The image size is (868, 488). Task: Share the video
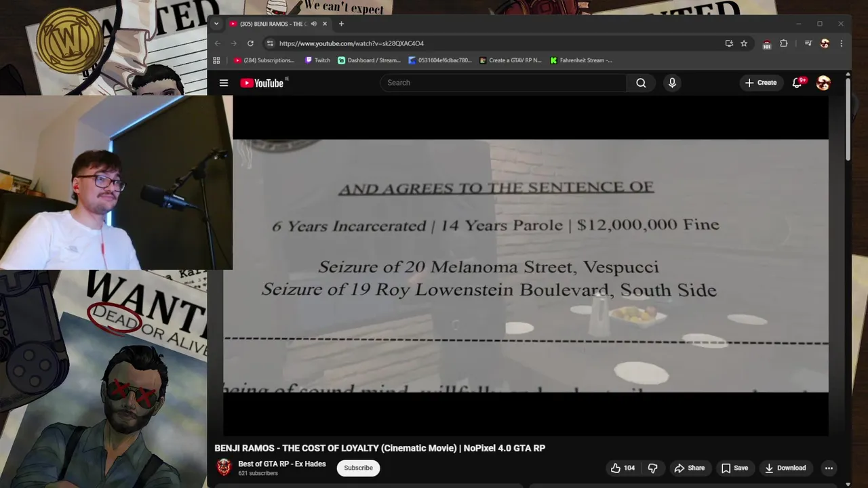690,468
